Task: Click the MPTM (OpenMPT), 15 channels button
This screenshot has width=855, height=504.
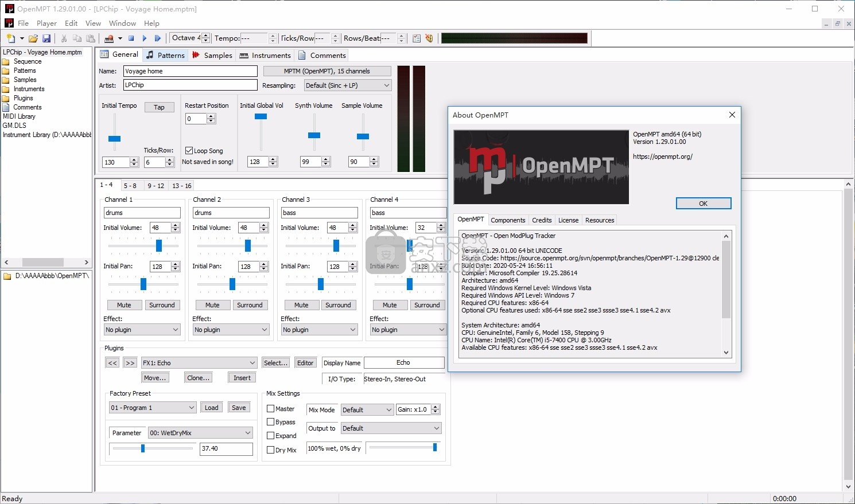Action: 327,71
